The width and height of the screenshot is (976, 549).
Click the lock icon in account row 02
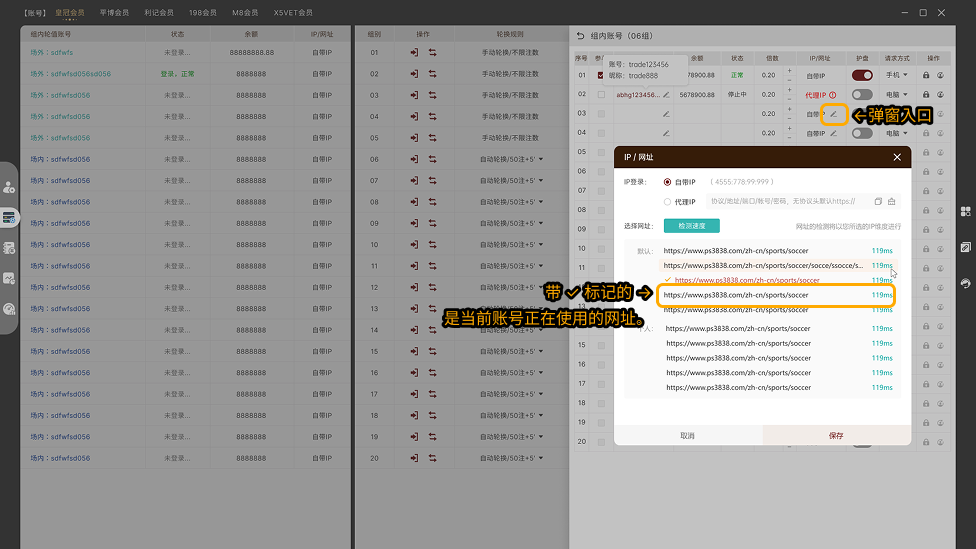coord(926,95)
